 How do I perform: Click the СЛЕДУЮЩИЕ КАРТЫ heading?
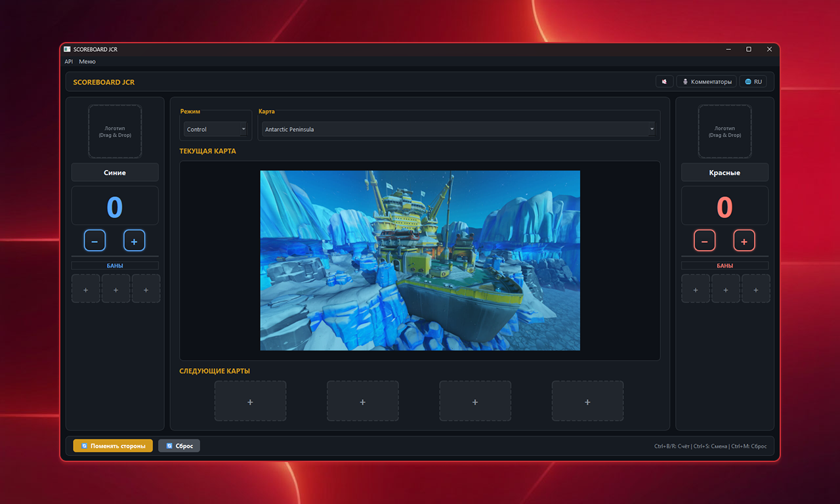(x=215, y=371)
